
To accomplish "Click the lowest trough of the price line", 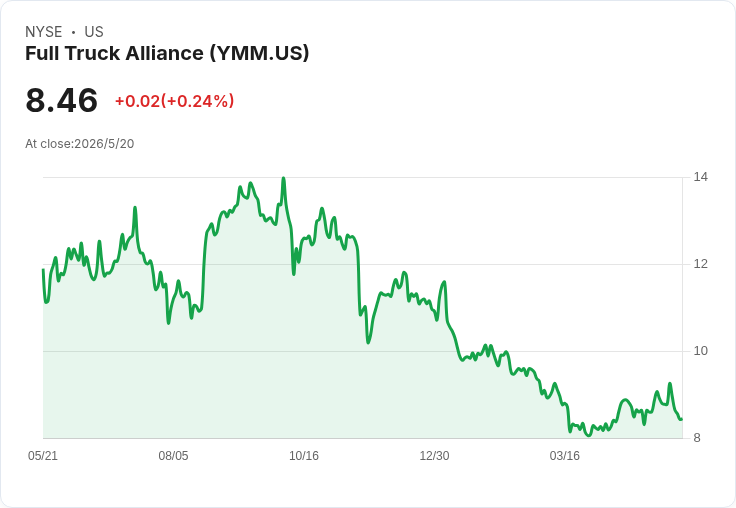I will [x=589, y=435].
